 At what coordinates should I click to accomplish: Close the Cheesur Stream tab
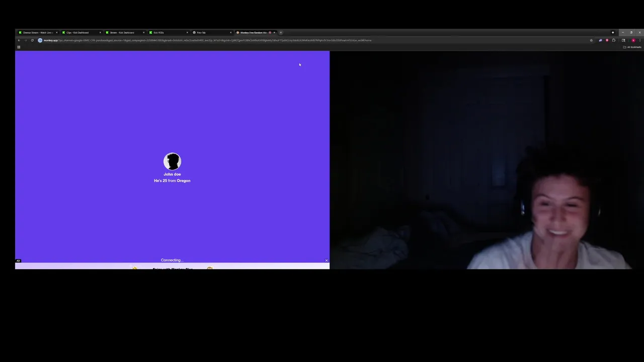pos(56,33)
